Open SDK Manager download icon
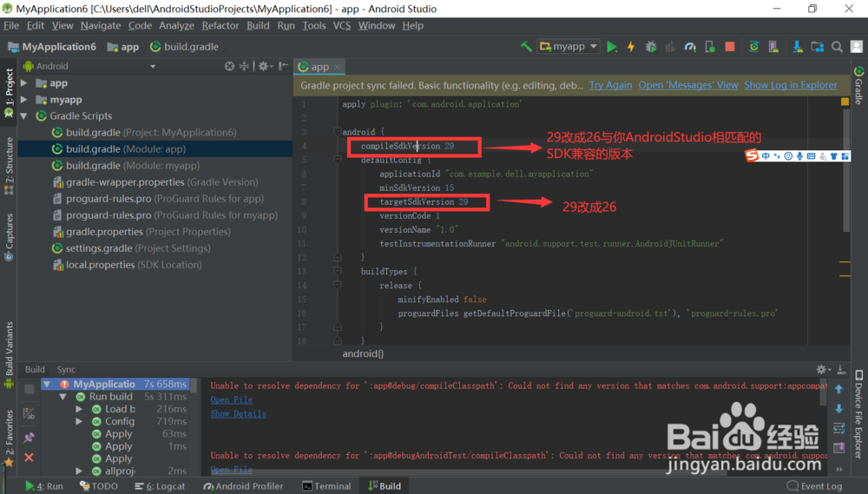 click(798, 47)
